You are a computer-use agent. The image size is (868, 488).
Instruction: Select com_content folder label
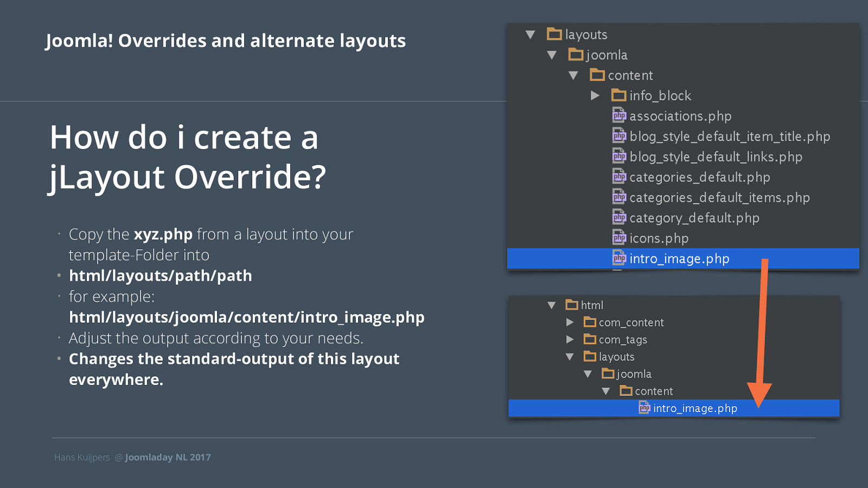click(x=631, y=323)
